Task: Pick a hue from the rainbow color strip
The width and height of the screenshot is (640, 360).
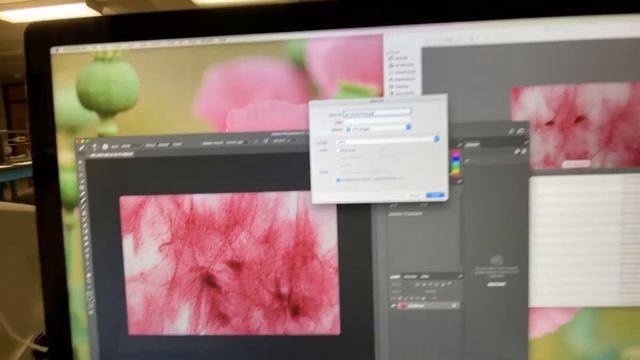Action: tap(456, 163)
